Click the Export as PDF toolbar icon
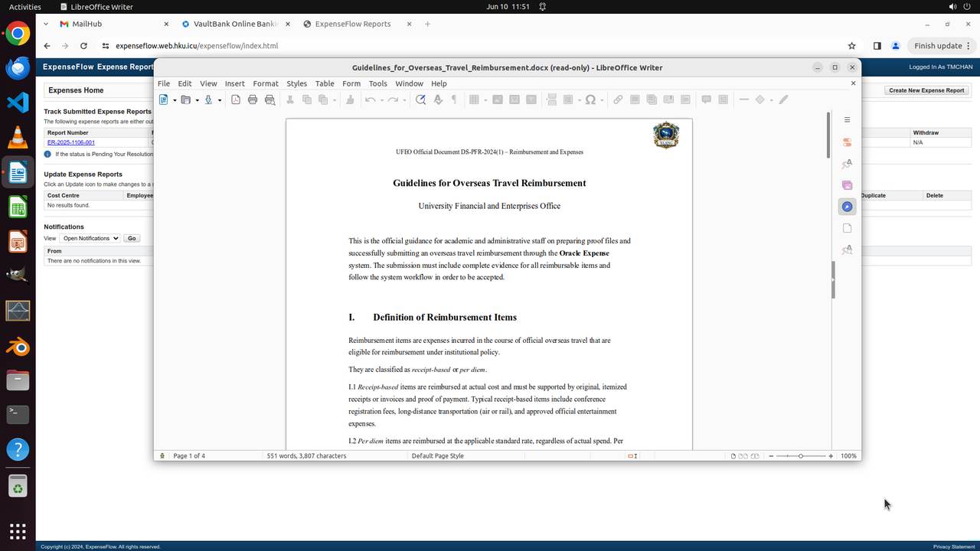980x551 pixels. click(x=236, y=99)
